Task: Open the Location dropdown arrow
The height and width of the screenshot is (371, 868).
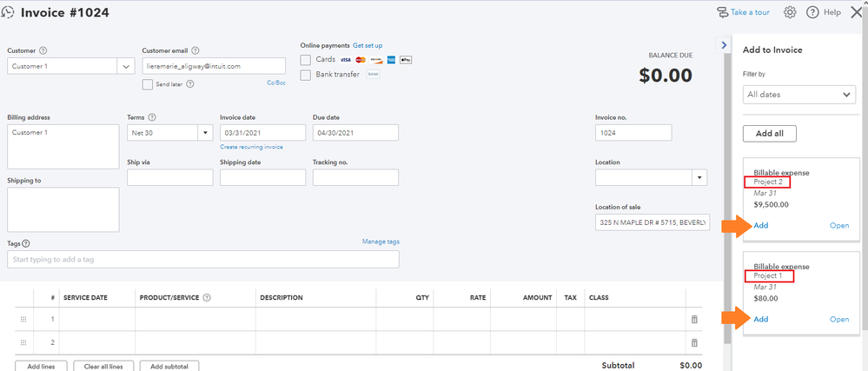Action: [699, 178]
